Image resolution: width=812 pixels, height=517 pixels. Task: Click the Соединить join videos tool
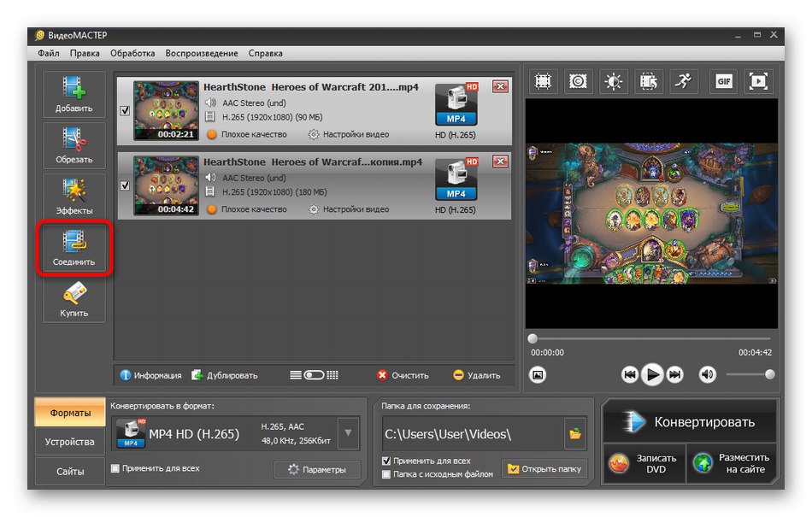coord(74,248)
